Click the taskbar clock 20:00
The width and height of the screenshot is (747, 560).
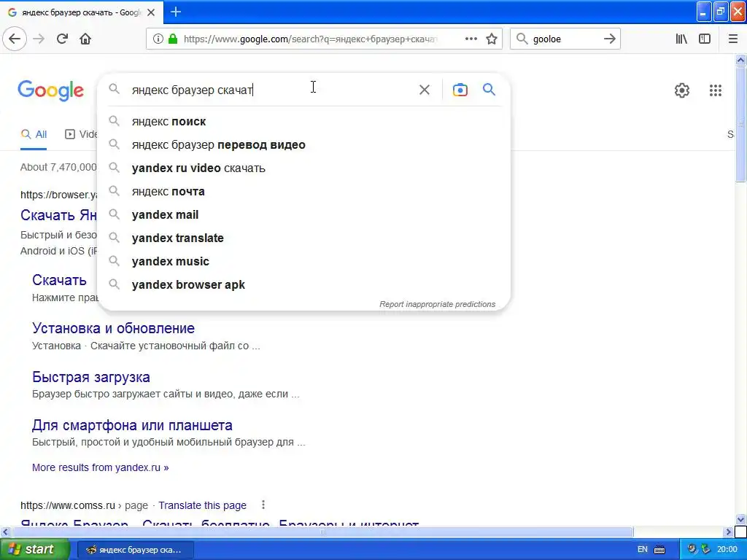[x=727, y=550]
